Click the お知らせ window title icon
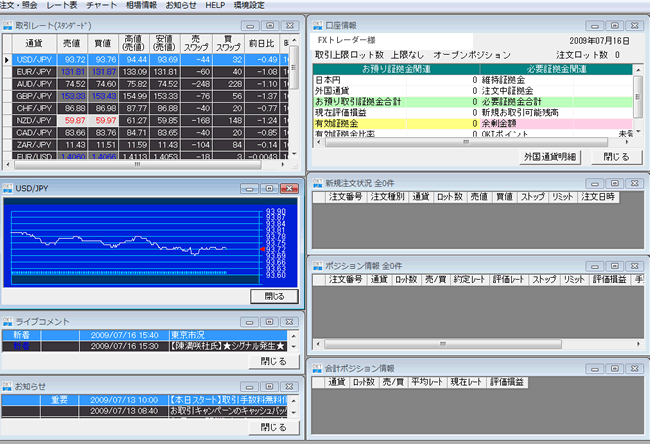This screenshot has height=444, width=650. 7,386
